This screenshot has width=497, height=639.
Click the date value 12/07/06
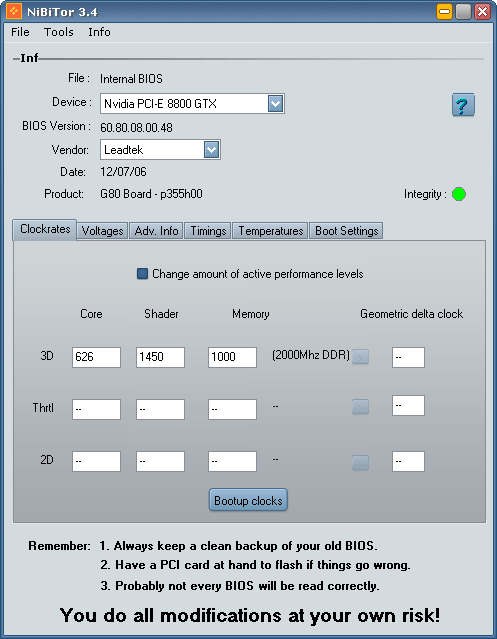[123, 172]
